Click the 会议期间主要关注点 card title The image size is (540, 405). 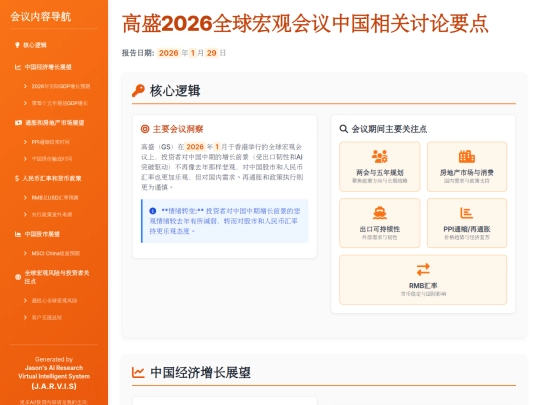click(389, 129)
